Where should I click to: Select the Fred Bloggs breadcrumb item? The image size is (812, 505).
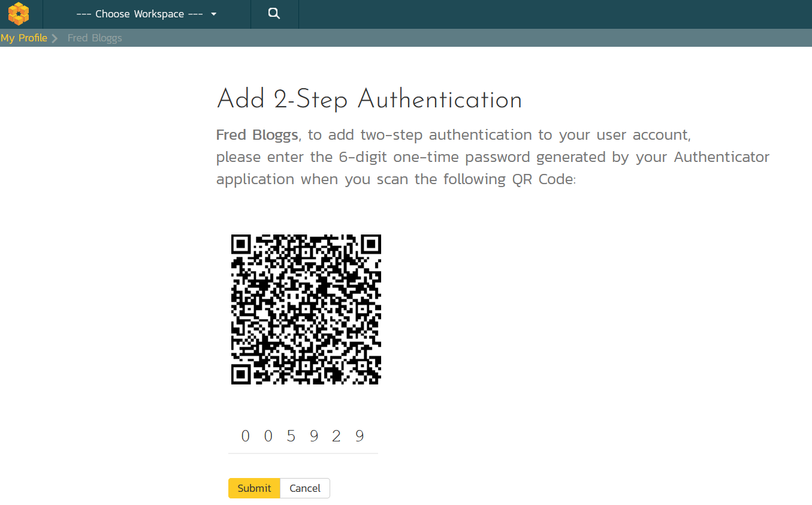point(95,38)
